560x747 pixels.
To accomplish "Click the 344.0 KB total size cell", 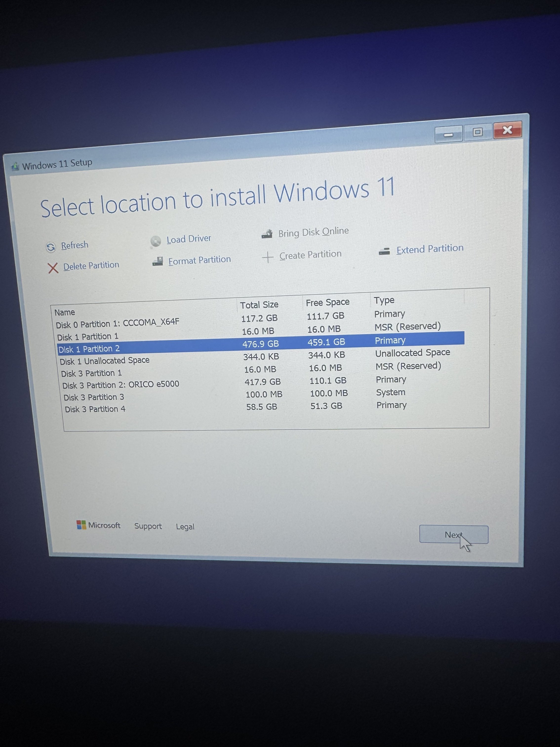I will [x=261, y=357].
